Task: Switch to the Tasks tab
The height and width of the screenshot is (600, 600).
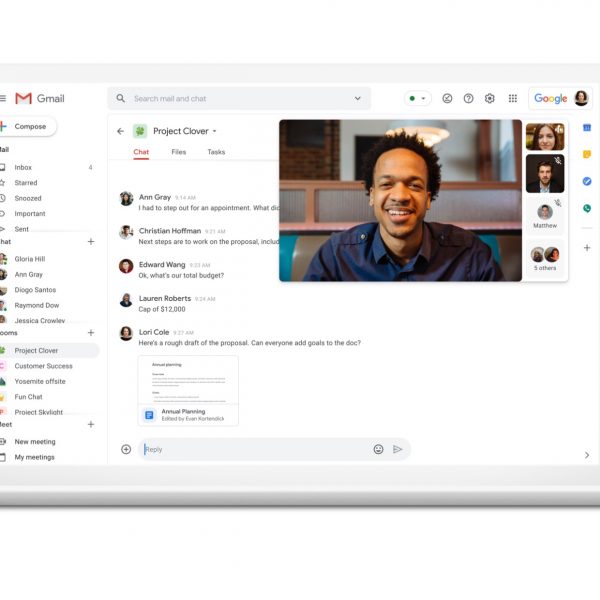Action: click(x=216, y=152)
